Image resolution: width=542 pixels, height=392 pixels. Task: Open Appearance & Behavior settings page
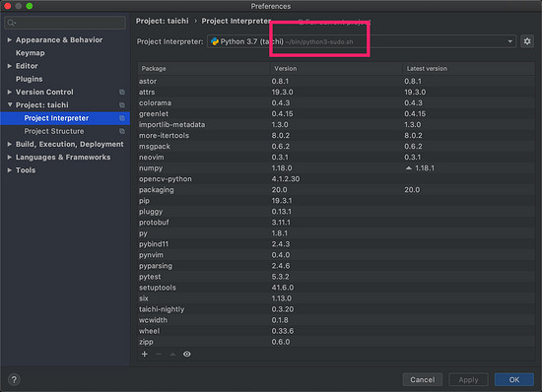click(59, 40)
